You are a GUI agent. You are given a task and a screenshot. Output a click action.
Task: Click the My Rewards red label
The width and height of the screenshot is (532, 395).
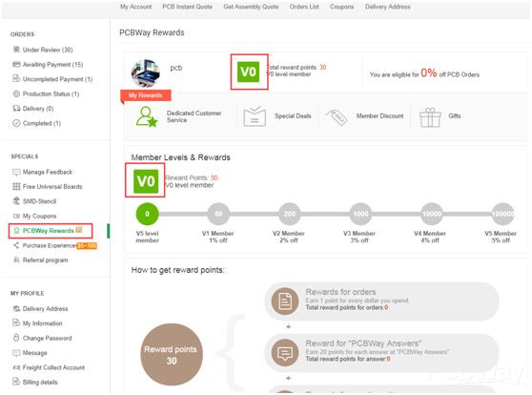tap(146, 95)
